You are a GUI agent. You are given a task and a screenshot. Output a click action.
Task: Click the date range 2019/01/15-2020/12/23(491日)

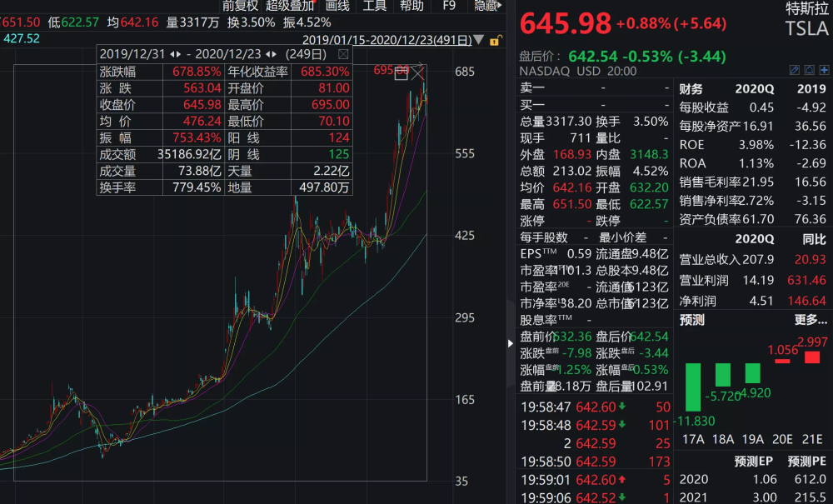[x=387, y=40]
